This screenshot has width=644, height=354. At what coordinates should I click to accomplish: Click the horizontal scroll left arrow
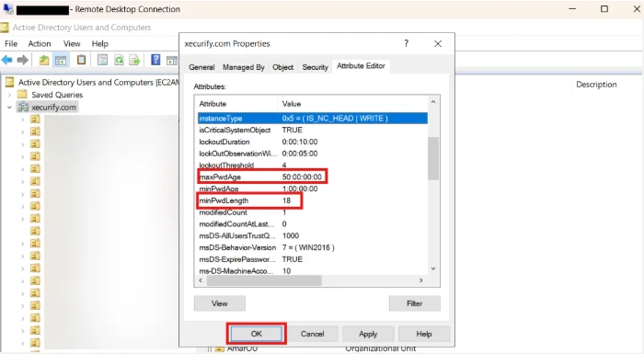click(201, 280)
